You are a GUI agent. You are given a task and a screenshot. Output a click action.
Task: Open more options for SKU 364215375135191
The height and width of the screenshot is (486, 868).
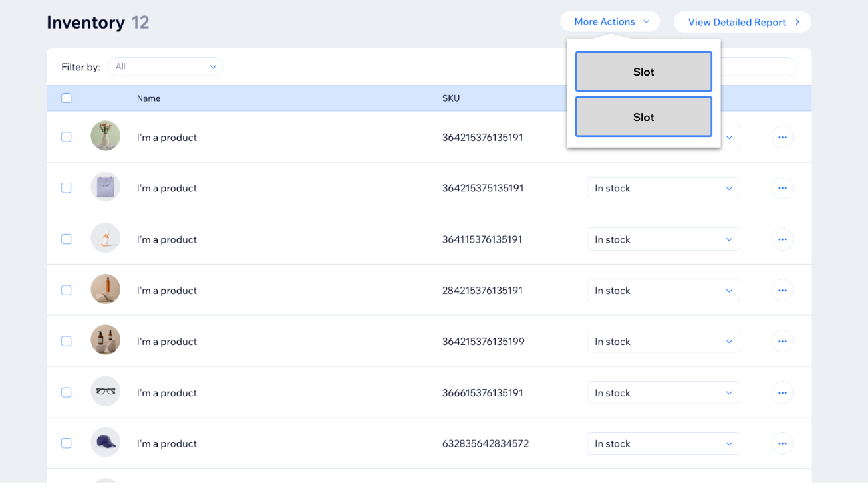click(782, 188)
